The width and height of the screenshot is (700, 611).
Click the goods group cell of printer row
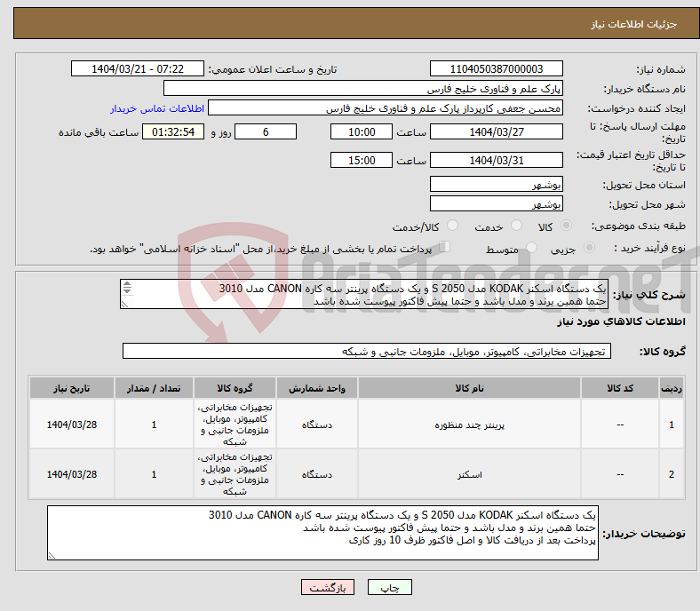[235, 425]
